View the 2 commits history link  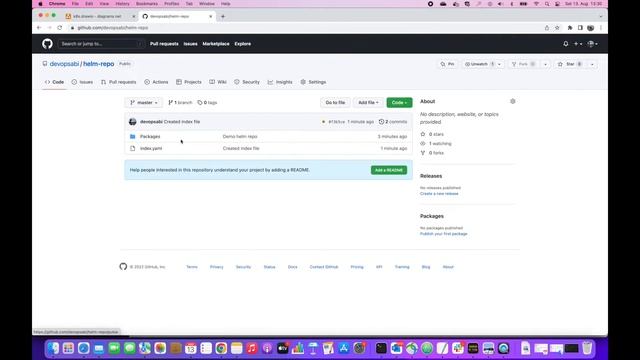(393, 122)
